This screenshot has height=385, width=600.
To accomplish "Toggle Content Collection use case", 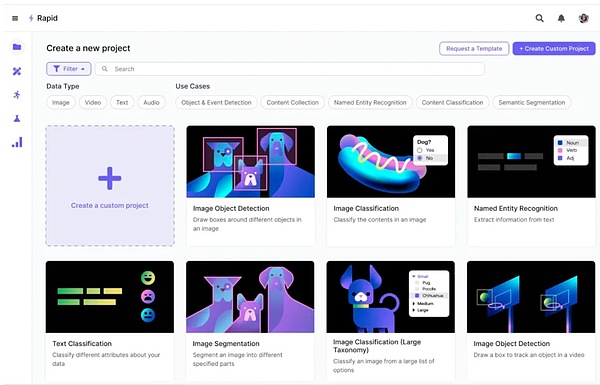I will click(293, 103).
